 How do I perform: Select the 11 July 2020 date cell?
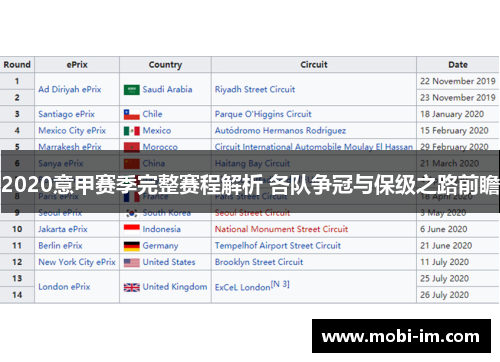tap(458, 262)
